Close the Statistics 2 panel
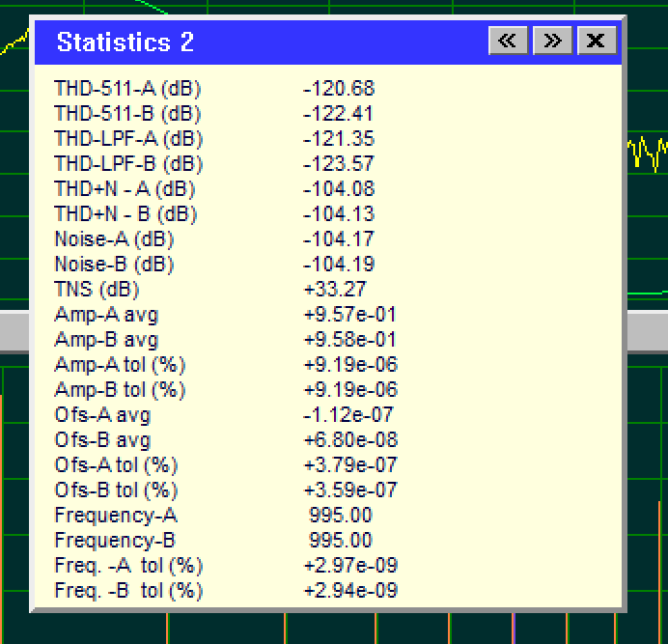668x644 pixels. [597, 41]
